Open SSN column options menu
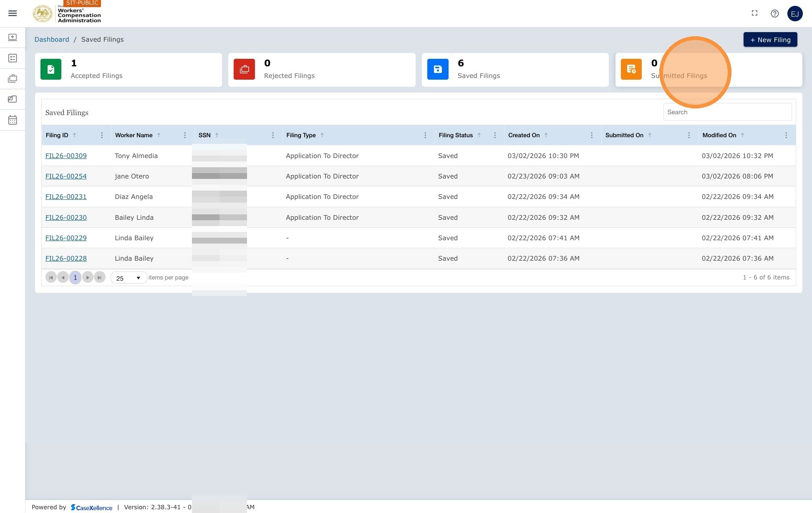The image size is (812, 513). tap(273, 135)
